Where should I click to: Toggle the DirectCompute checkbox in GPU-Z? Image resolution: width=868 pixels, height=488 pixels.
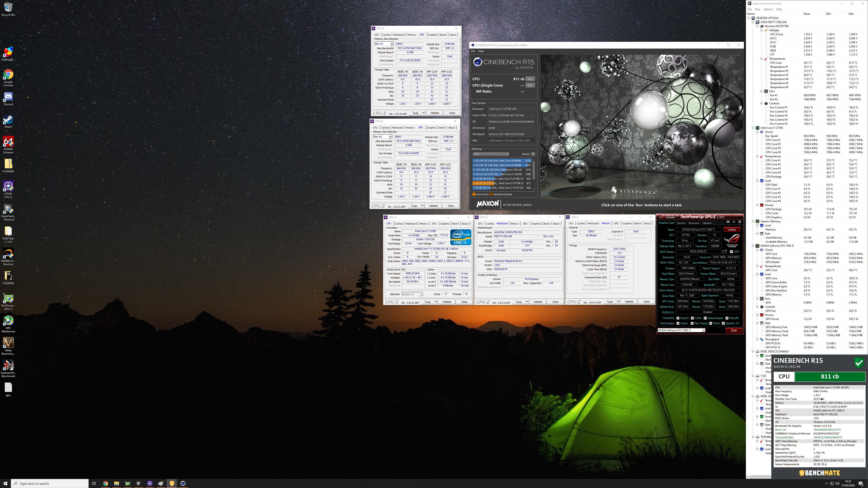click(x=705, y=318)
